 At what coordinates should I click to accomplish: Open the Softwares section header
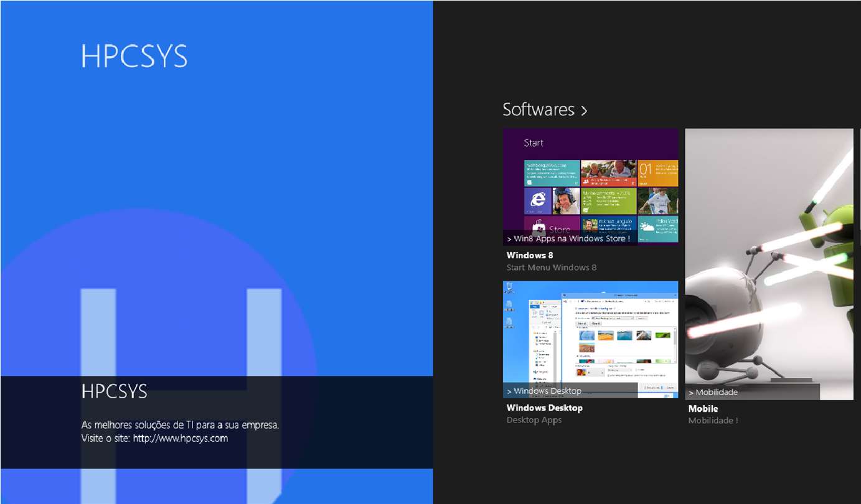(x=545, y=110)
